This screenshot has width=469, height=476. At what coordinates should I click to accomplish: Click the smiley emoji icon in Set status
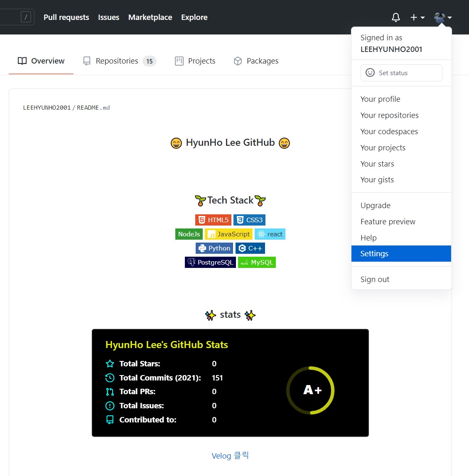point(370,73)
